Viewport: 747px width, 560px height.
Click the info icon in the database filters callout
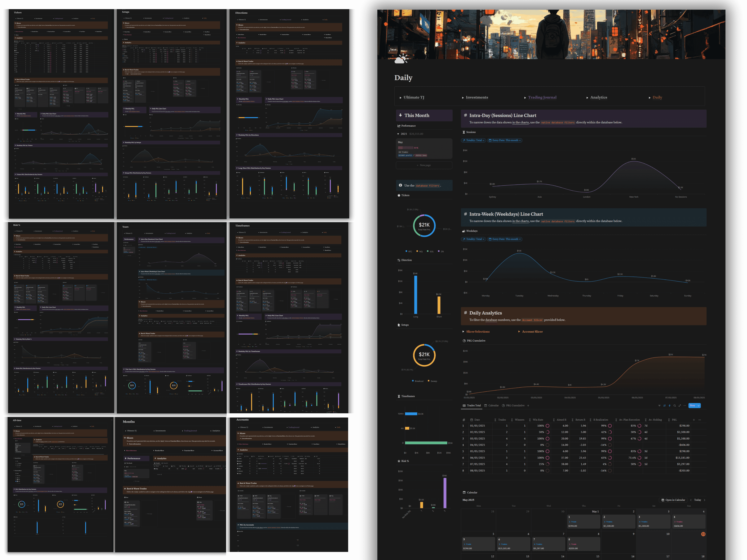tap(400, 185)
